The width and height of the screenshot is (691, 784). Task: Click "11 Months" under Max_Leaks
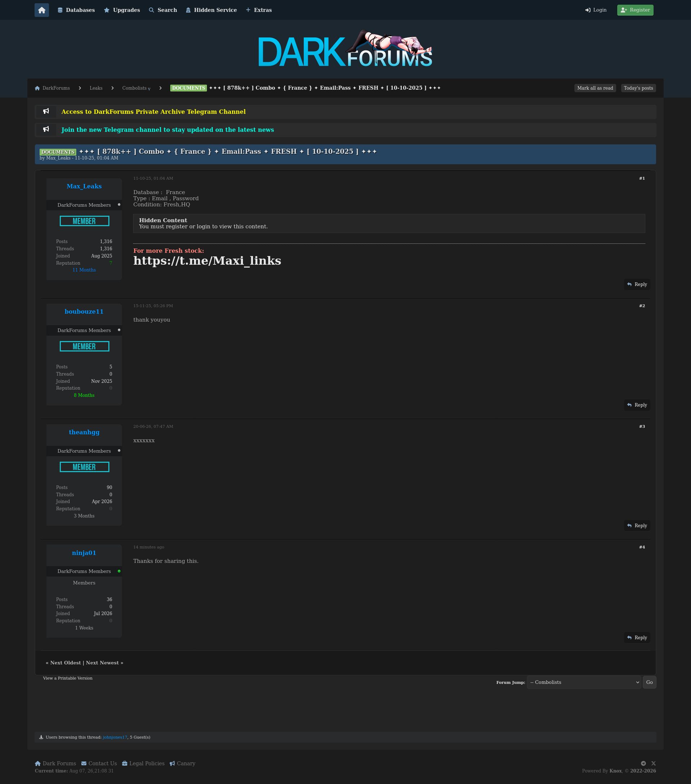(x=84, y=270)
